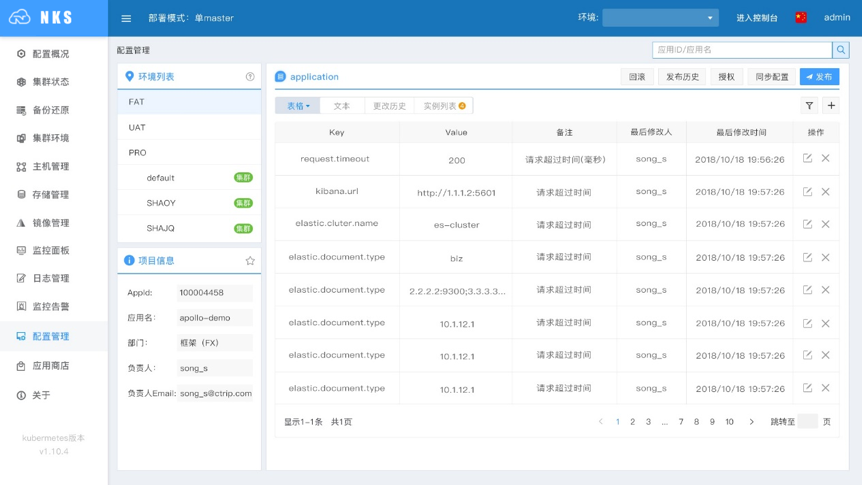Delete the elastic.cluter.name row

pos(825,224)
